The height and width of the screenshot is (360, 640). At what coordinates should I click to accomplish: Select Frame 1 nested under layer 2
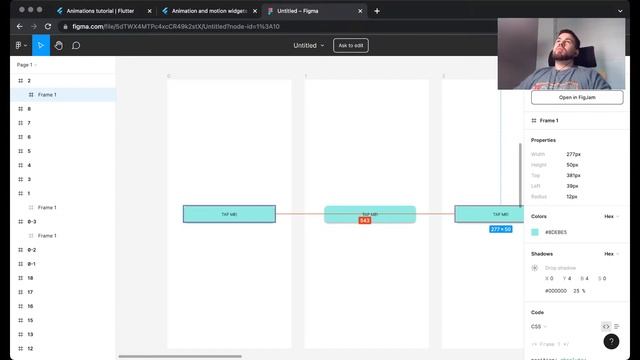pyautogui.click(x=63, y=95)
